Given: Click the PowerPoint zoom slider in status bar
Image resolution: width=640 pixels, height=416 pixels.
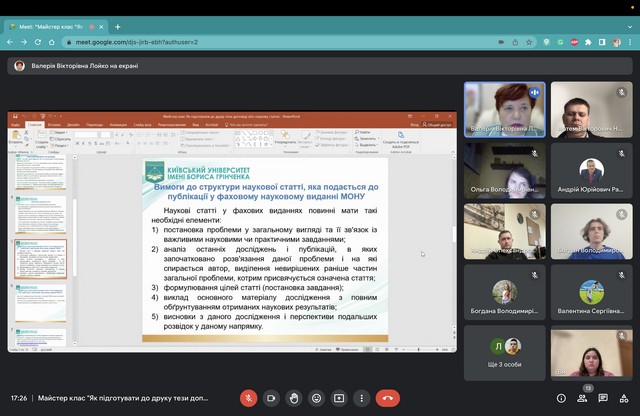Looking at the screenshot, I should coord(419,350).
